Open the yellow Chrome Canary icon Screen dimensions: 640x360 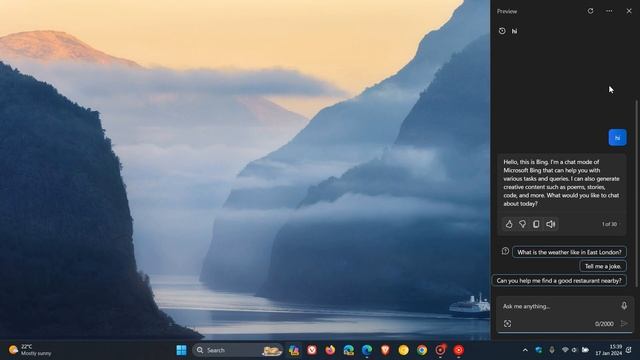point(404,350)
